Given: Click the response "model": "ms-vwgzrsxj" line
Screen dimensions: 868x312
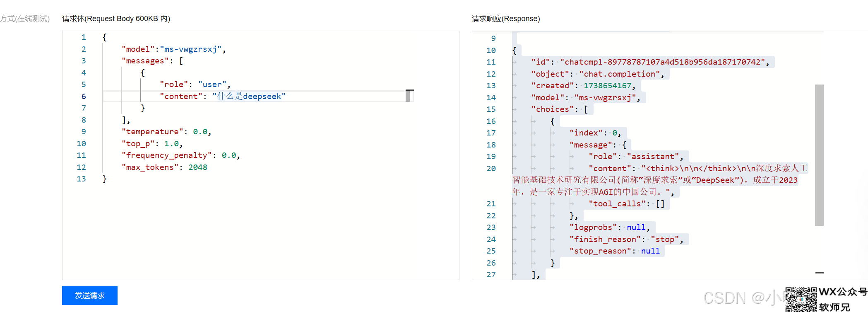Looking at the screenshot, I should coord(586,98).
